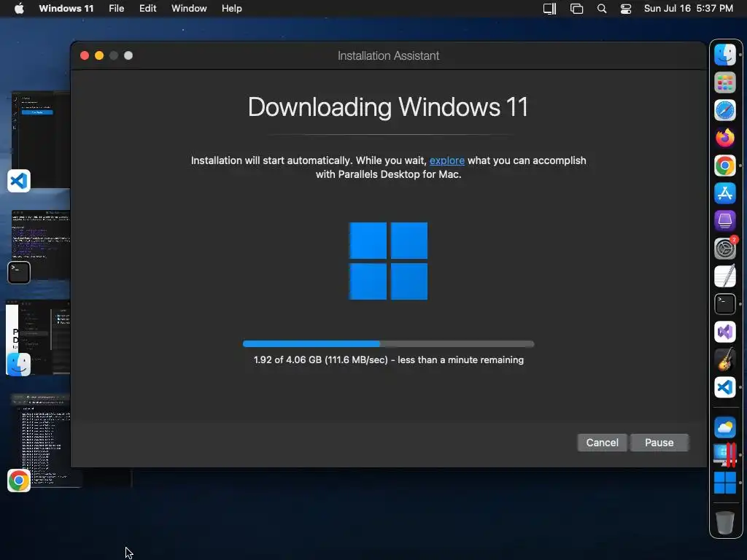This screenshot has width=747, height=560.
Task: Pause the Windows 11 download
Action: click(659, 443)
